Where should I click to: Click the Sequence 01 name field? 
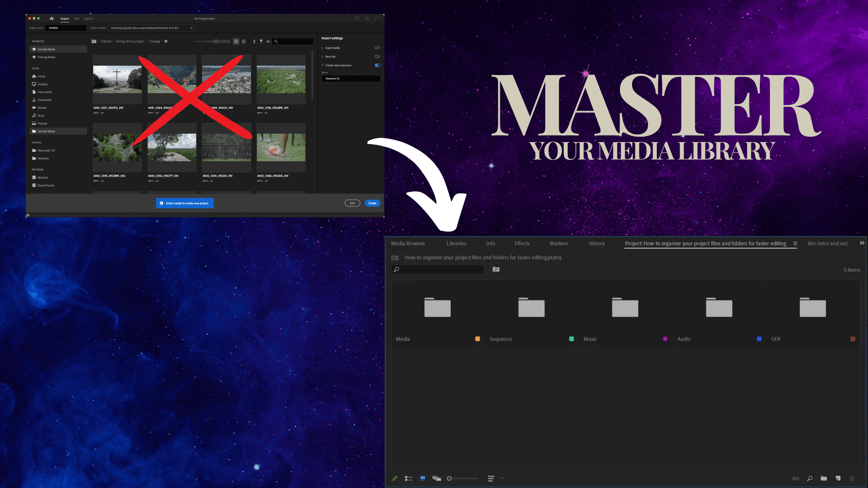(x=351, y=79)
